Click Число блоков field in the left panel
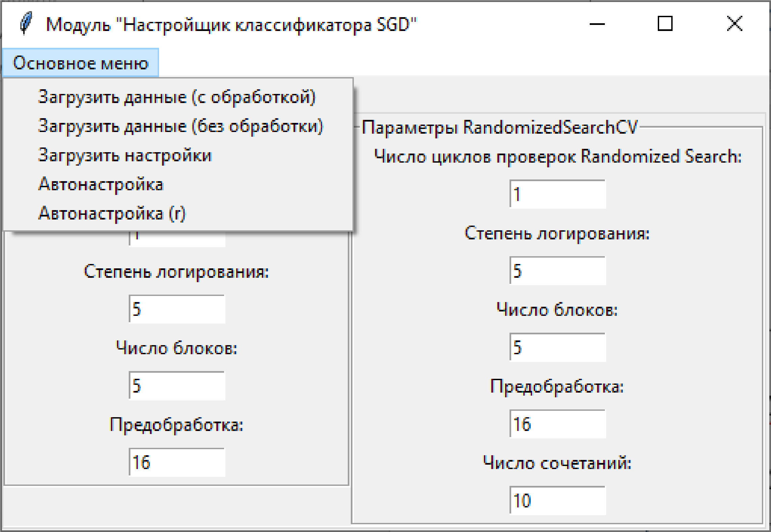This screenshot has width=771, height=532. point(177,386)
